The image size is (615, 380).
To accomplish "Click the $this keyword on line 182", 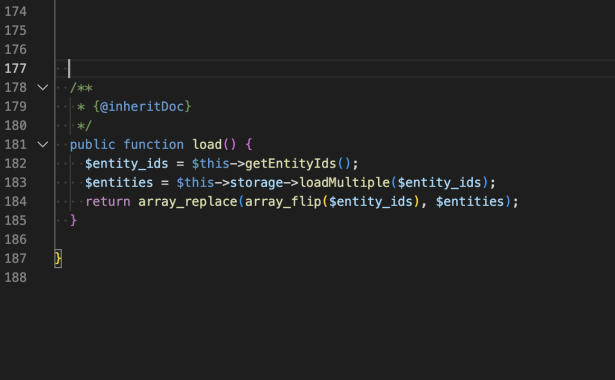I will pyautogui.click(x=211, y=164).
